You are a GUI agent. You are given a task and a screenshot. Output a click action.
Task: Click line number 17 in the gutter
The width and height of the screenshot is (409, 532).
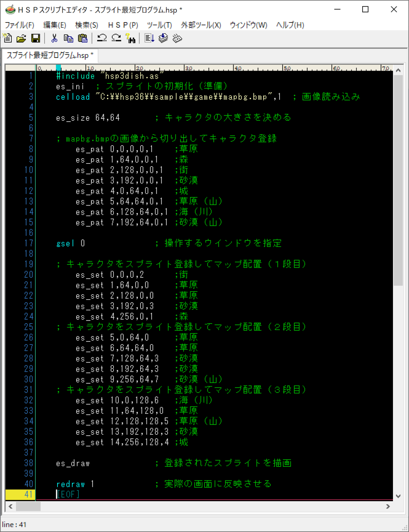pyautogui.click(x=29, y=243)
